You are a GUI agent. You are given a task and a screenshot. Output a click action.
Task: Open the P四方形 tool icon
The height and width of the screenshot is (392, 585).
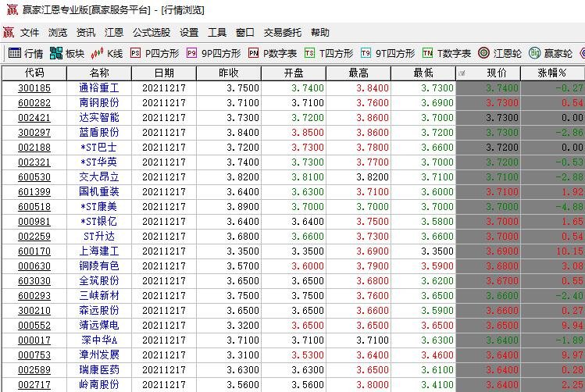click(x=135, y=53)
